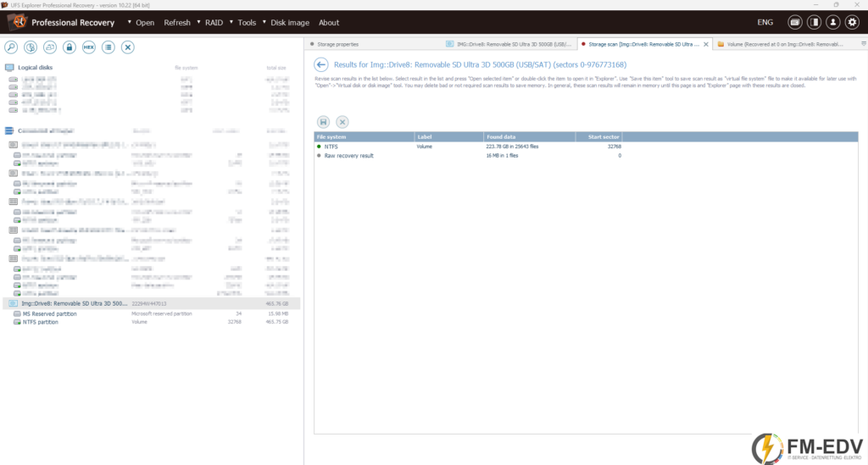Select Img::Drive8 Removable SD Ultra 3D tree item
Viewport: 868px width, 465px height.
152,303
